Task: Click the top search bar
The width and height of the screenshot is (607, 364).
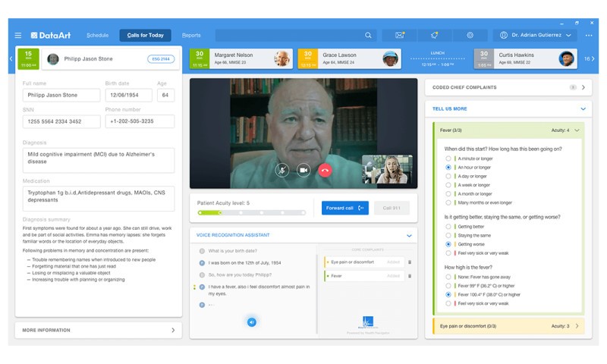Action: (x=296, y=35)
